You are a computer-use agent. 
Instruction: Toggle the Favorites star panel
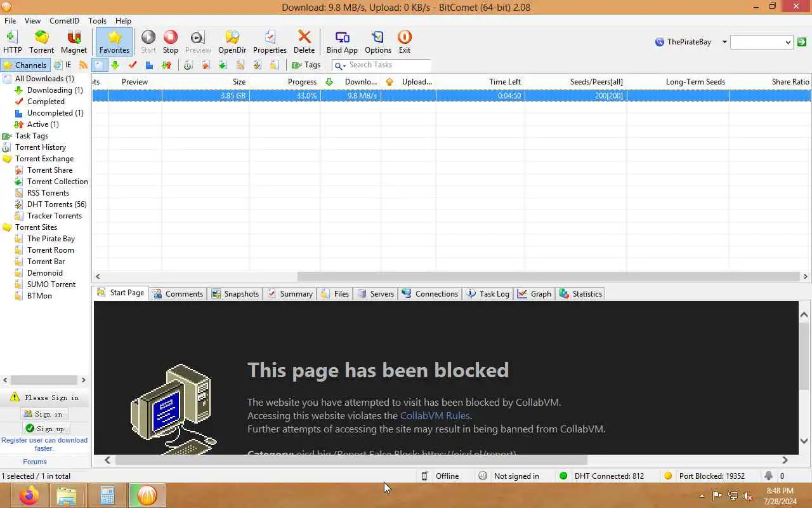coord(114,42)
